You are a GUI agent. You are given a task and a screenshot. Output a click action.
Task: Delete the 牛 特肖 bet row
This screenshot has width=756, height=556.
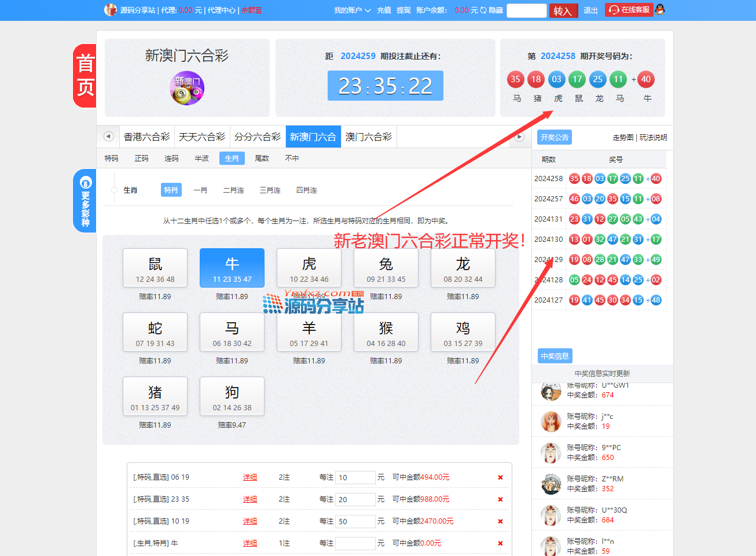click(500, 543)
